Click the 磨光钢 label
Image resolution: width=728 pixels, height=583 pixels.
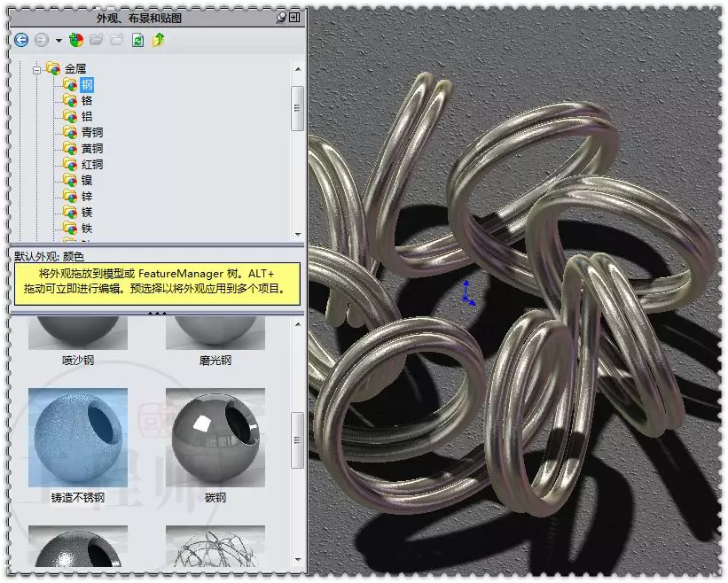pyautogui.click(x=215, y=361)
